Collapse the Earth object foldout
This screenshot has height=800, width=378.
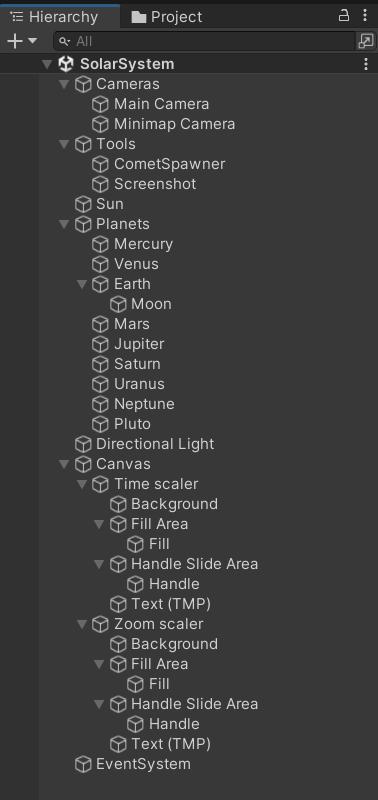(82, 284)
